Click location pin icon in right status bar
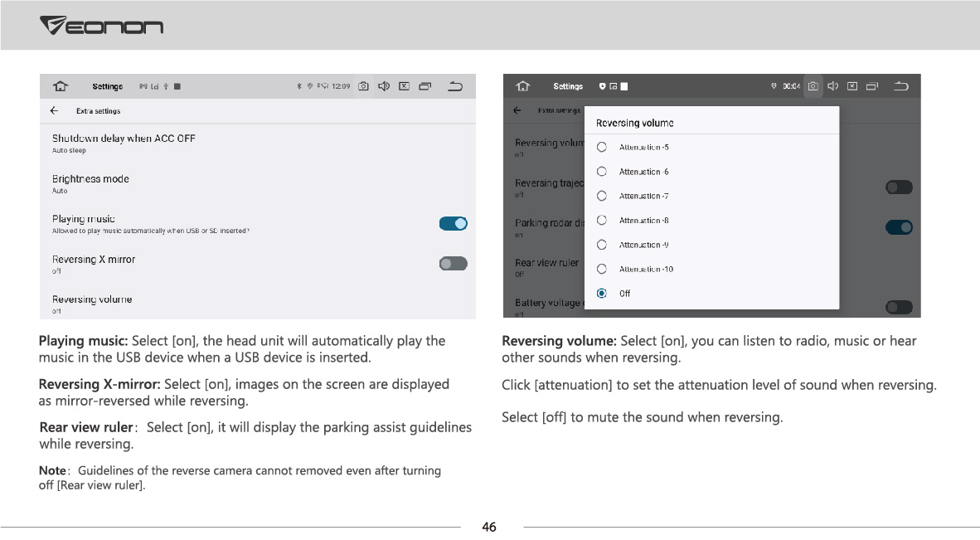The image size is (980, 540). tap(774, 86)
